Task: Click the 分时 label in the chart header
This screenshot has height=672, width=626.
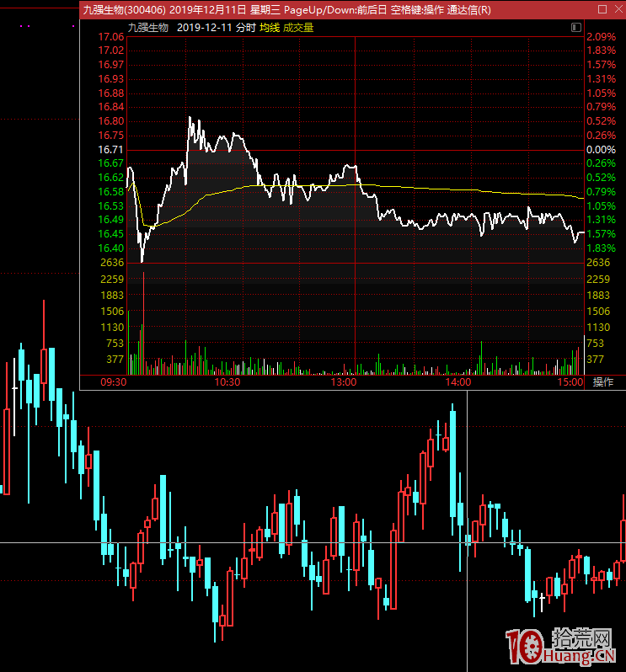Action: [246, 28]
